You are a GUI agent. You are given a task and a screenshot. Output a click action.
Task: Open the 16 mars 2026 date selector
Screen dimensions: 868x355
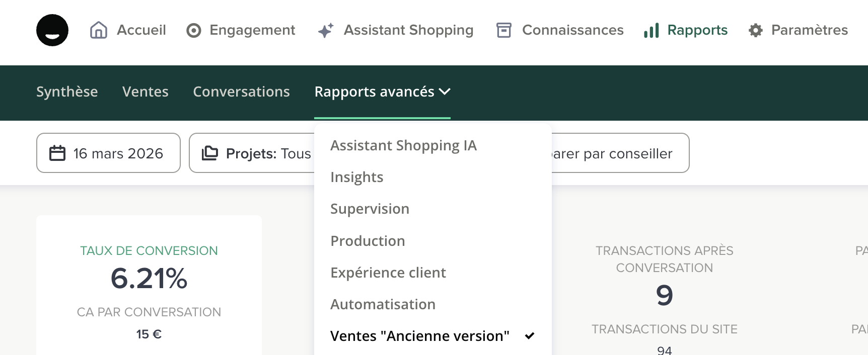(x=108, y=153)
